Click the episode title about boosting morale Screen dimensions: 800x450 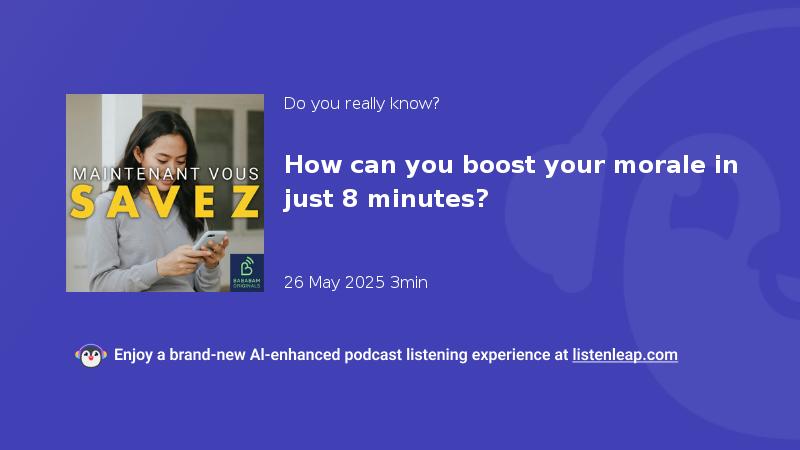pyautogui.click(x=511, y=182)
